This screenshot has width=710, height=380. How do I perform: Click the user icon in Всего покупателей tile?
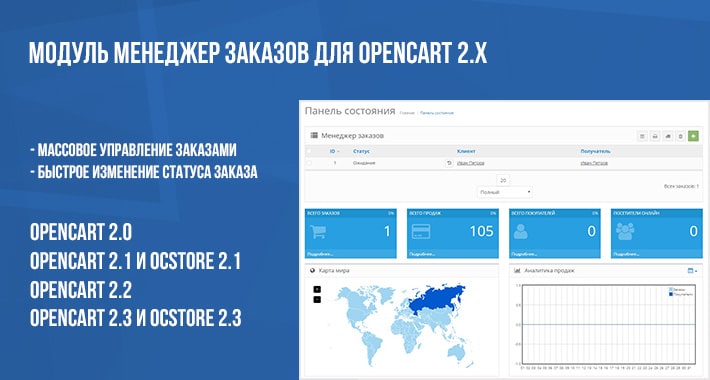click(521, 232)
